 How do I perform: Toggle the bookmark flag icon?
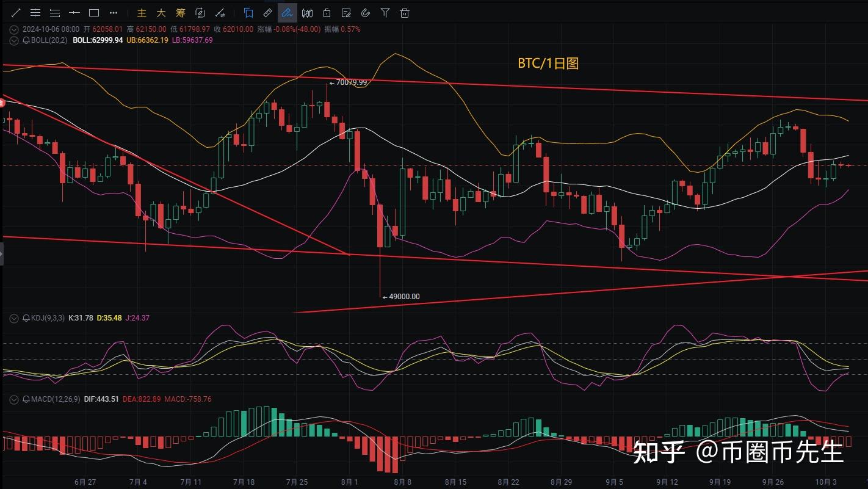(x=248, y=13)
